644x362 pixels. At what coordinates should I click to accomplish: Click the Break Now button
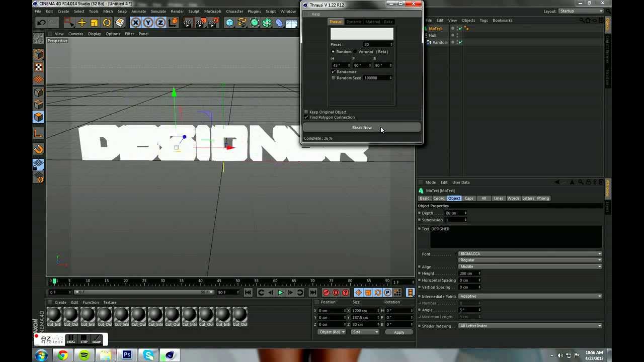click(x=362, y=128)
